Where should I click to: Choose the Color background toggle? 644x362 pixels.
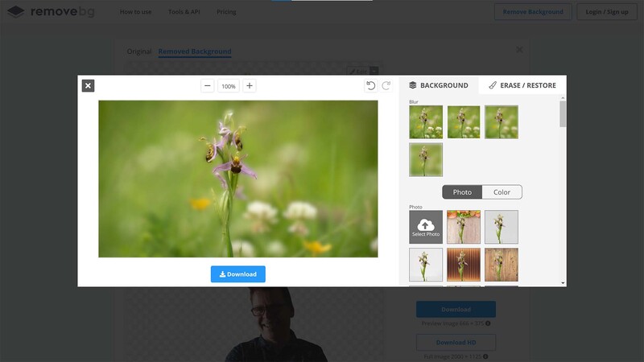pyautogui.click(x=502, y=192)
